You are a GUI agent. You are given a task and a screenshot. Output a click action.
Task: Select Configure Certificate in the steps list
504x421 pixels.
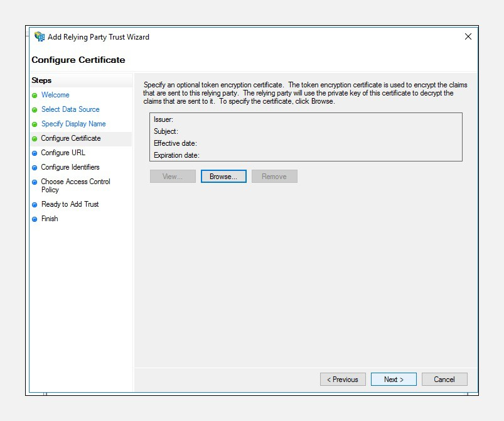point(71,138)
